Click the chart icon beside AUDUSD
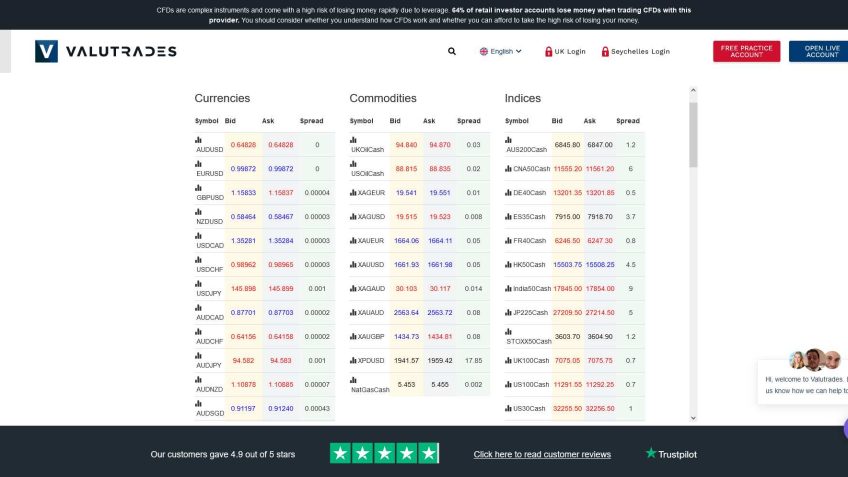848x477 pixels. point(198,140)
